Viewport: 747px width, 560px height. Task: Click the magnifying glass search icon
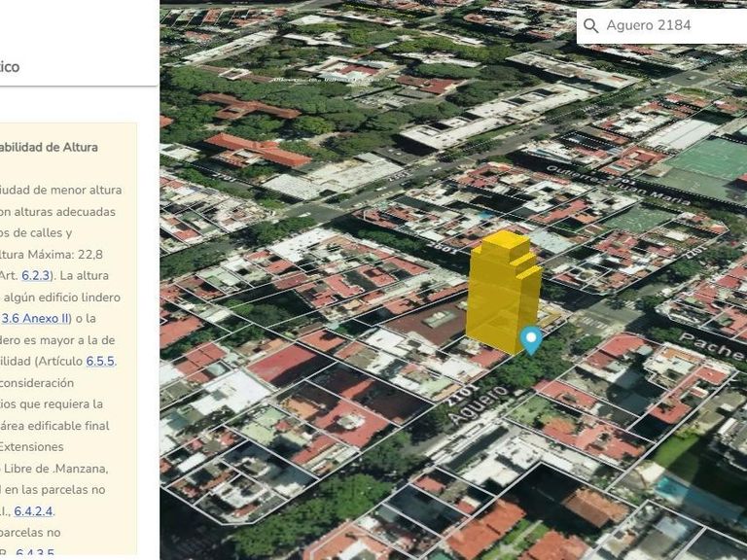pos(590,26)
